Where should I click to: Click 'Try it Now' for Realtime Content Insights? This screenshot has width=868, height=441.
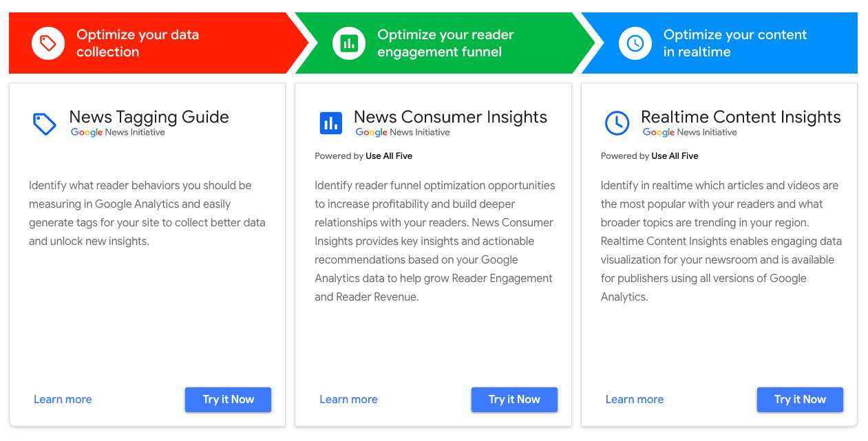[x=800, y=399]
